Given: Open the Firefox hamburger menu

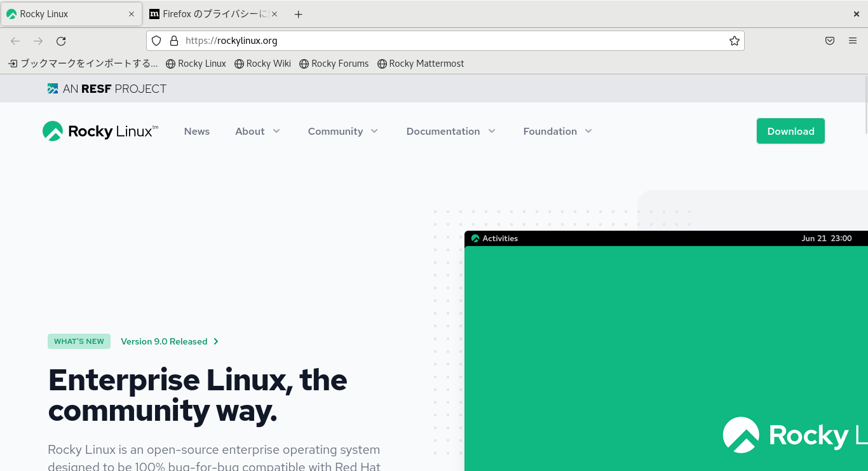Looking at the screenshot, I should click(x=853, y=41).
